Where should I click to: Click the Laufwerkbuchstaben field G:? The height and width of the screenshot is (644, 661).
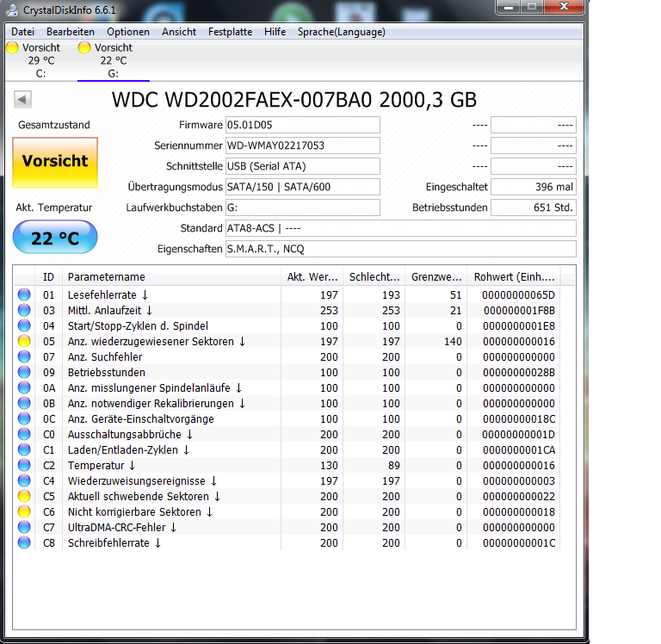click(303, 207)
